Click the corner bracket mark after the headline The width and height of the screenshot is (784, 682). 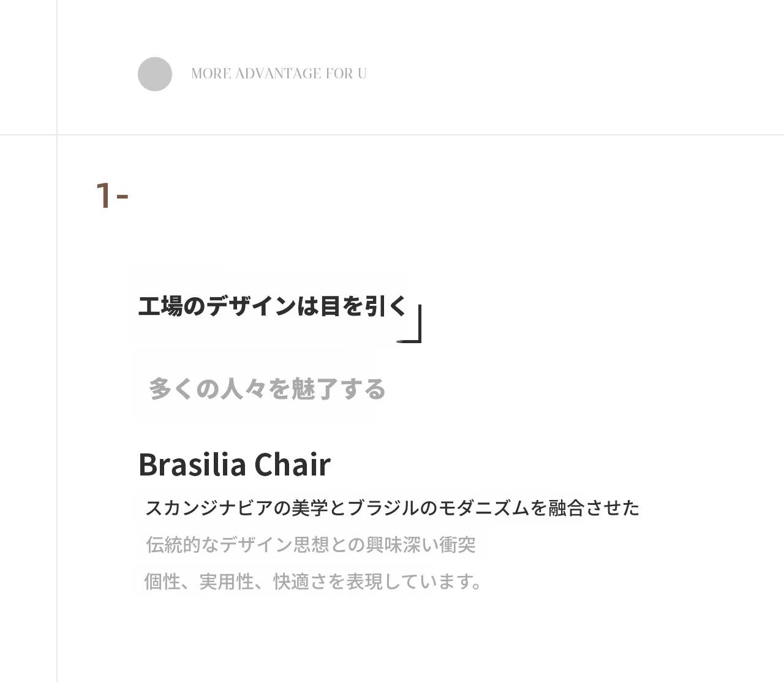pyautogui.click(x=409, y=324)
